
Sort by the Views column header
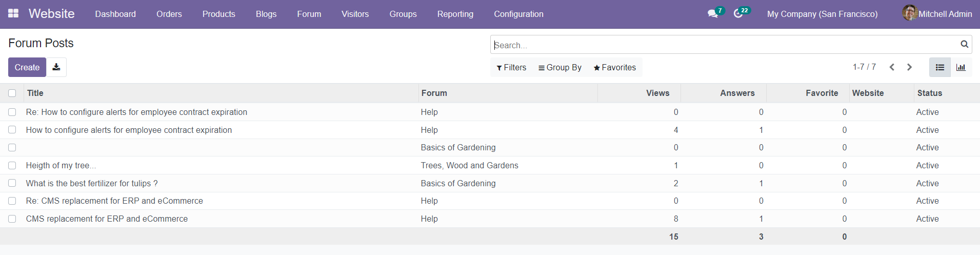(639, 93)
